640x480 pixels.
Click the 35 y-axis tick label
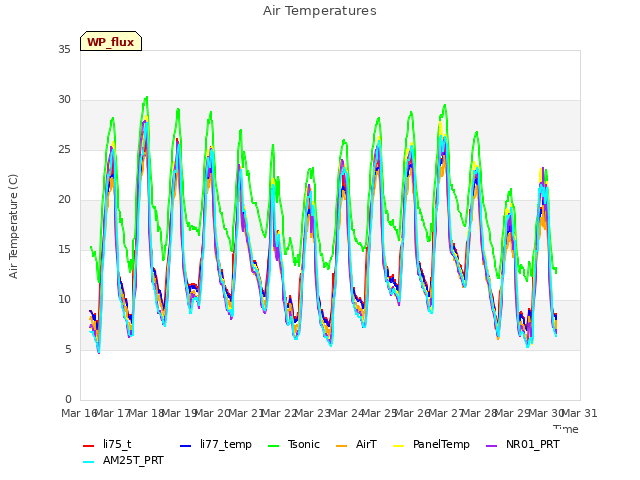coord(64,49)
